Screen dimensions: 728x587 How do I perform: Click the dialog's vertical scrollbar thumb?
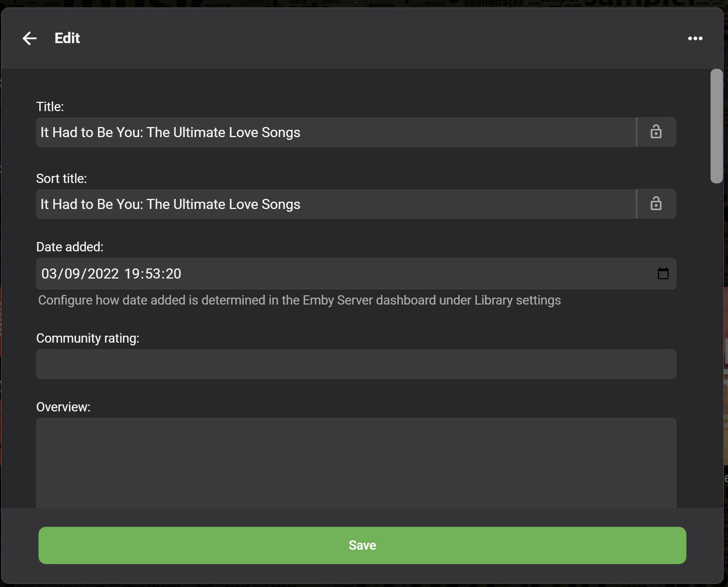(x=716, y=126)
